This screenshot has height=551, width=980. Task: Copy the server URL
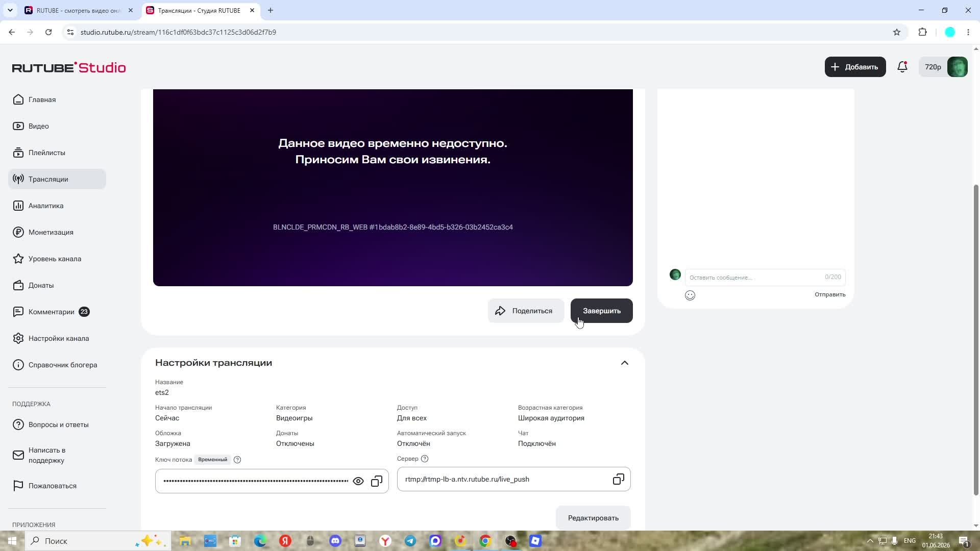point(618,479)
